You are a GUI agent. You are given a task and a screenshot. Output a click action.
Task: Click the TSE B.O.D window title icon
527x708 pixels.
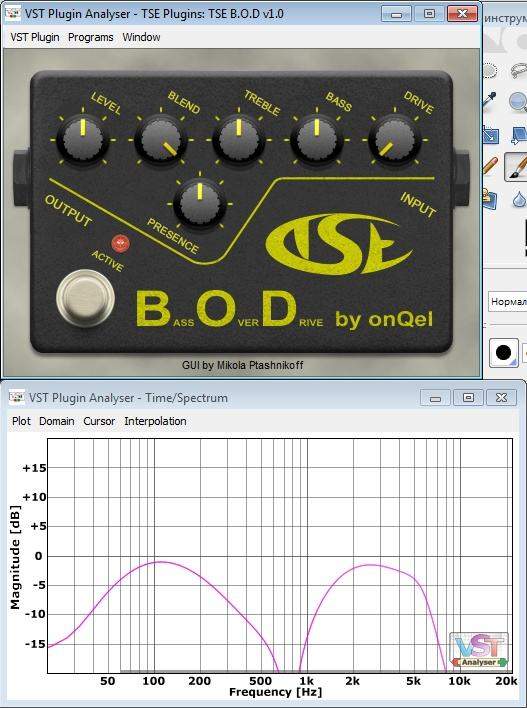(x=13, y=13)
